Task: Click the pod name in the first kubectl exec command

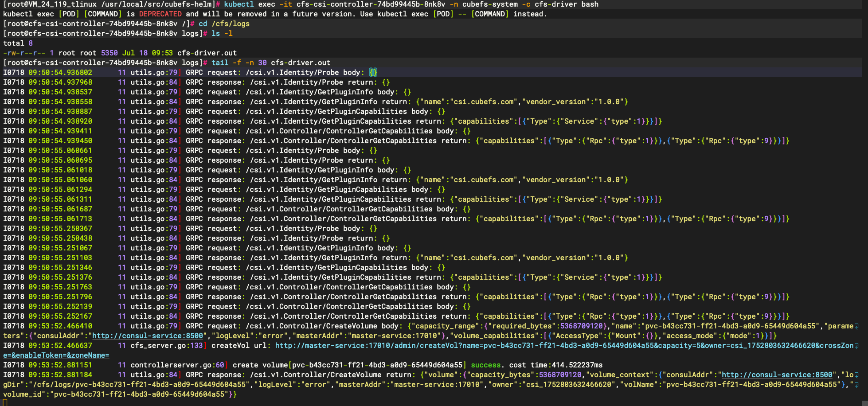Action: click(x=371, y=4)
